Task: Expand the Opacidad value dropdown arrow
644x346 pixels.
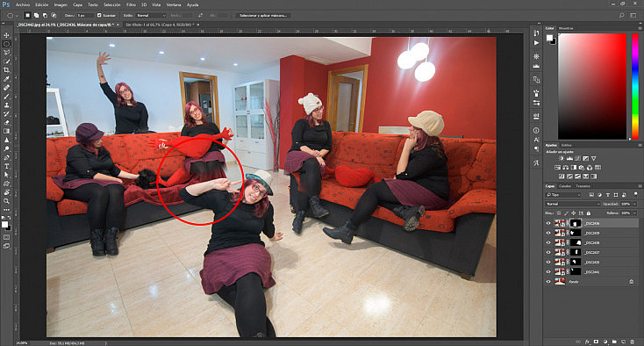Action: [x=634, y=204]
